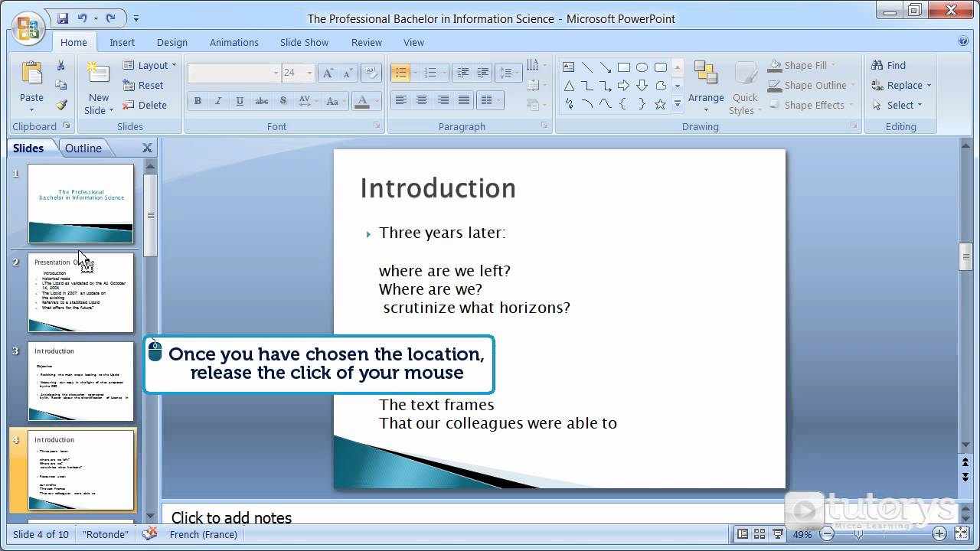The image size is (980, 551).
Task: Align text left
Action: 400,100
